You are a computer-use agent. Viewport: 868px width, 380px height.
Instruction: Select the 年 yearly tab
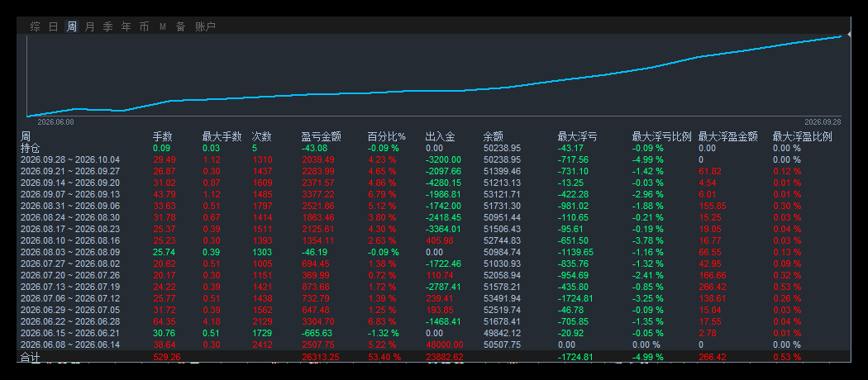tap(126, 26)
